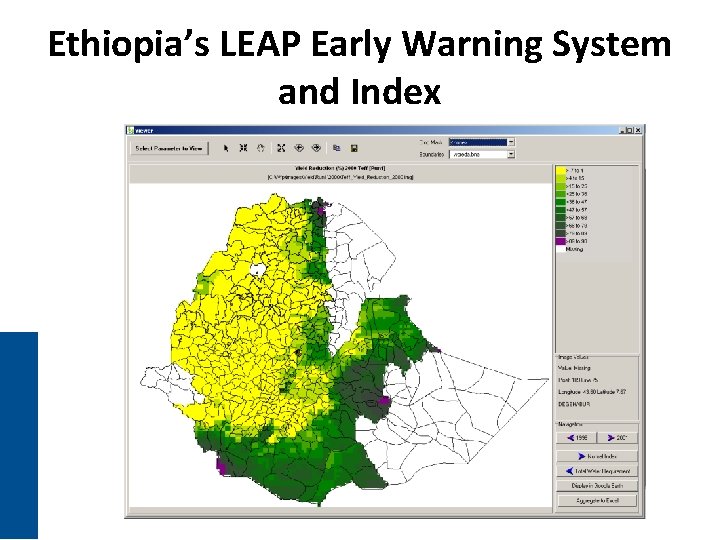Click the yellow legend swatch
This screenshot has height=540, width=720.
click(x=561, y=170)
